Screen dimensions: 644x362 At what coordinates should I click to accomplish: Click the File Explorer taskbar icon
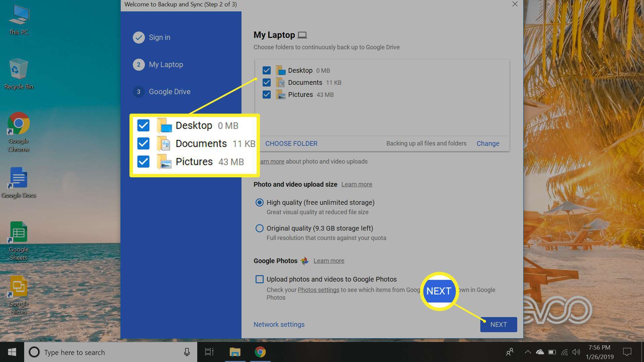[x=235, y=352]
